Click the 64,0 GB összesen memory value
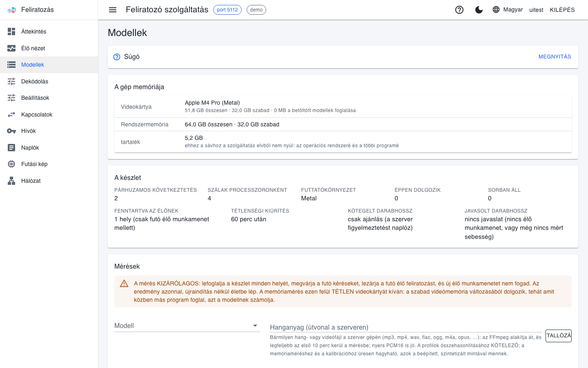 (232, 124)
